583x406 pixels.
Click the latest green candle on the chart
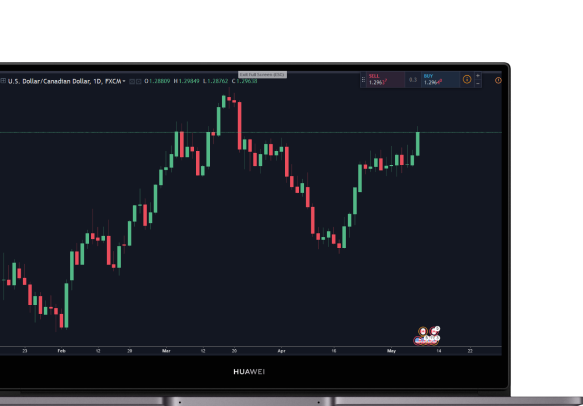tap(418, 144)
